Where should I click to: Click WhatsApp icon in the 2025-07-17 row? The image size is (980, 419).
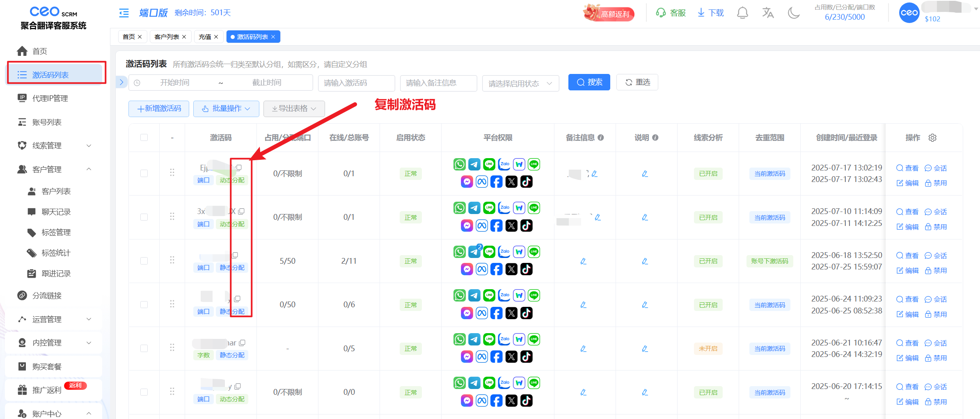coord(459,164)
